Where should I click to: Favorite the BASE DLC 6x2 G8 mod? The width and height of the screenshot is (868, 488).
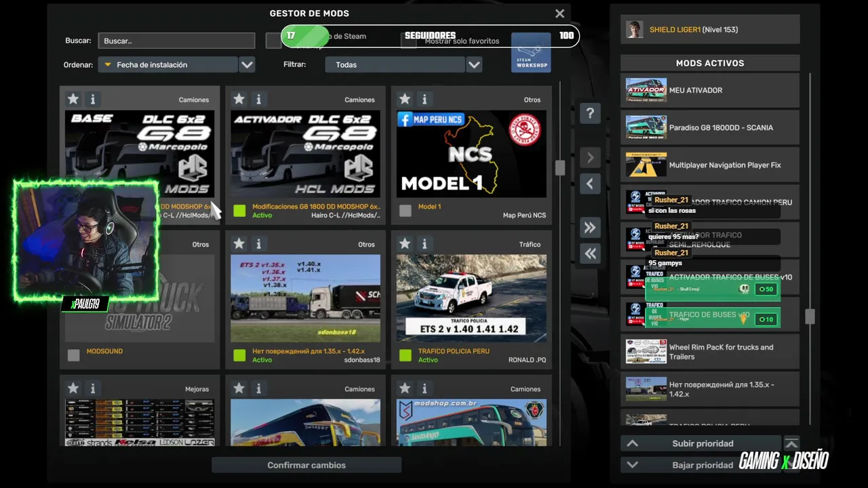point(73,99)
